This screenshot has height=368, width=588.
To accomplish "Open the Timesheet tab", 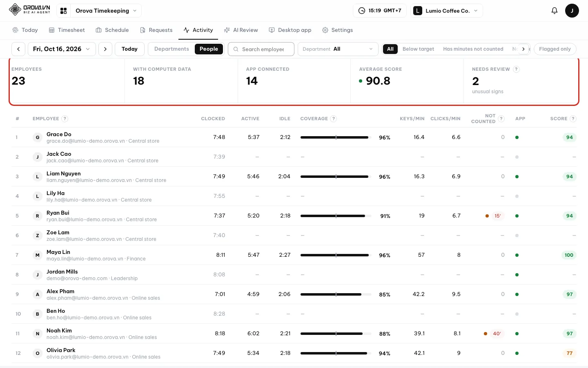I will [67, 30].
